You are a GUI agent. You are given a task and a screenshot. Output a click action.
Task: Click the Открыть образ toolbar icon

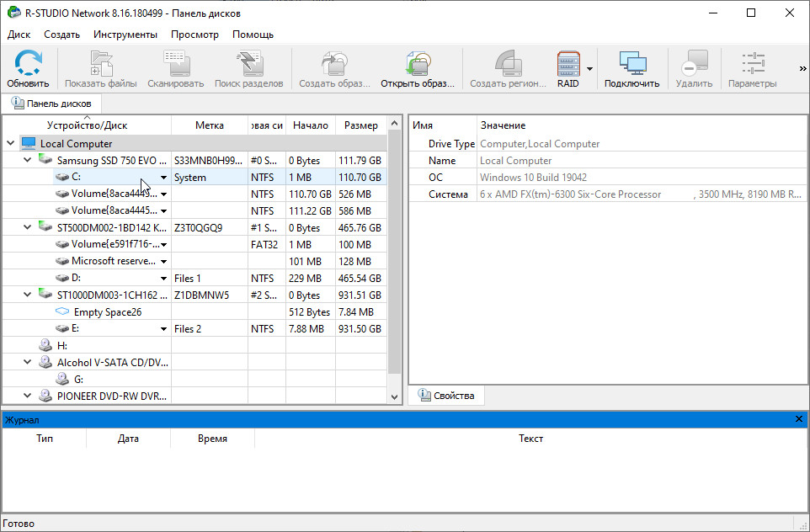[x=418, y=64]
